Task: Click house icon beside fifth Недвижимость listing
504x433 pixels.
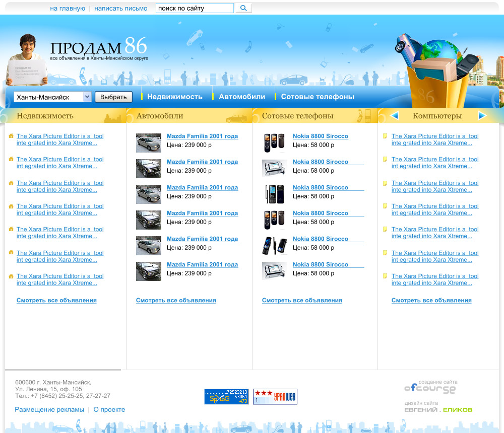Action: click(11, 229)
